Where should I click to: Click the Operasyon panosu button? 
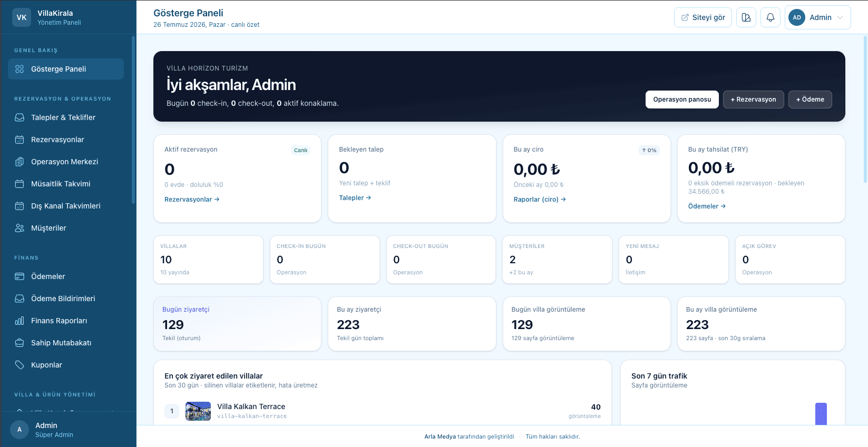(x=682, y=100)
